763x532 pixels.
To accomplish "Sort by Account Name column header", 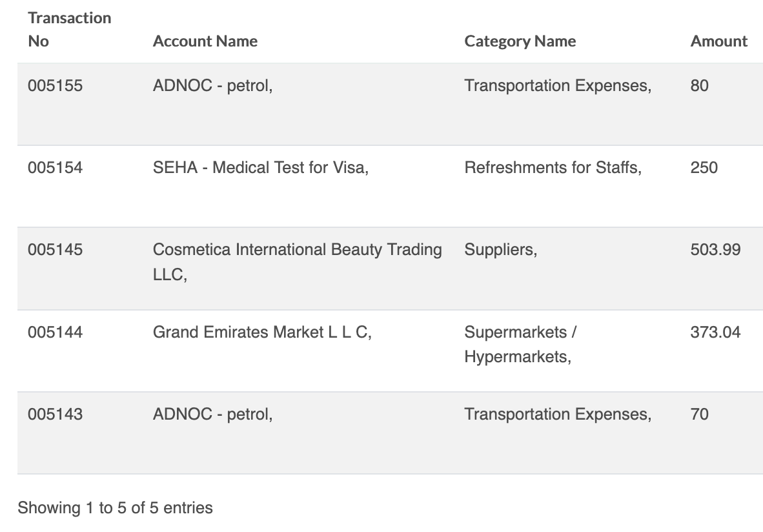I will coord(205,41).
